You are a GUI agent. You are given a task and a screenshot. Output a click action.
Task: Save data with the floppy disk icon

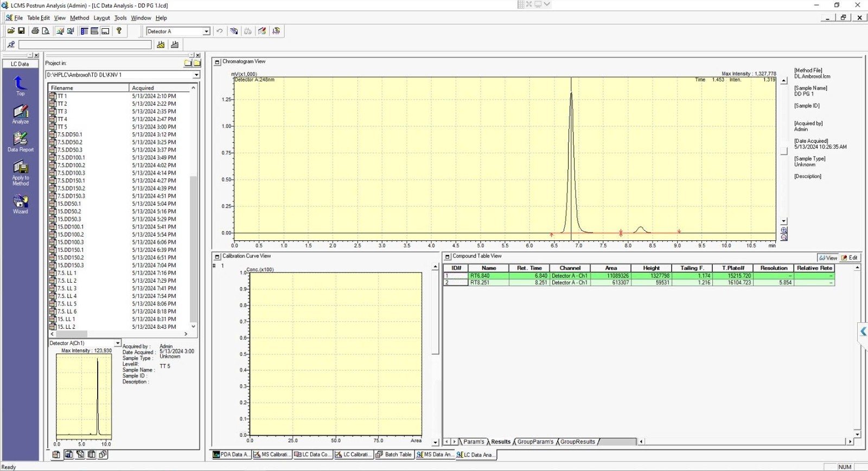21,31
